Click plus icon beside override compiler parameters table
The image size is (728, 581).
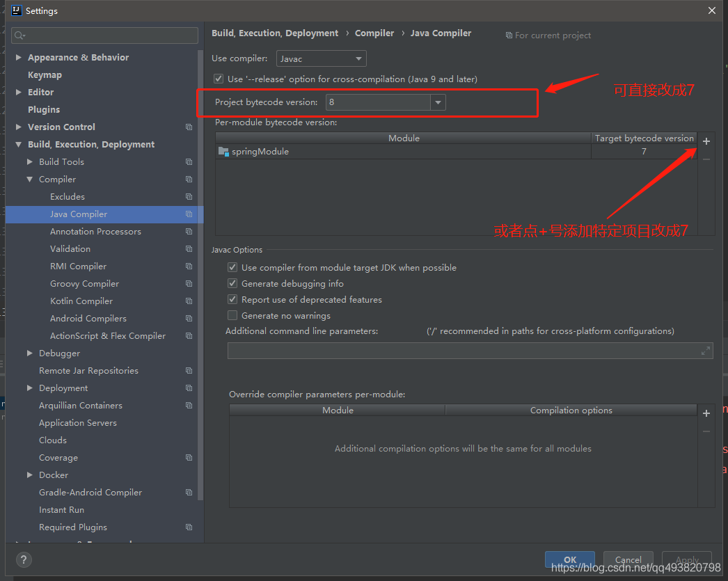coord(706,413)
